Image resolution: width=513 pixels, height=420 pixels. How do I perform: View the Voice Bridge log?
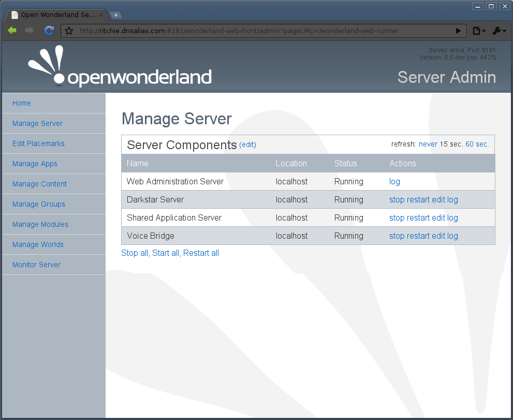(x=452, y=236)
